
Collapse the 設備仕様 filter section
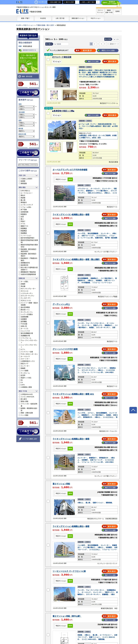coord(28,278)
